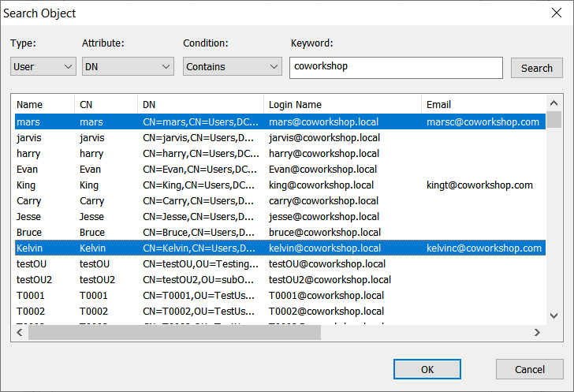Click DN cell CN=testOU2,OU=subO...
The width and height of the screenshot is (574, 392).
pyautogui.click(x=199, y=279)
